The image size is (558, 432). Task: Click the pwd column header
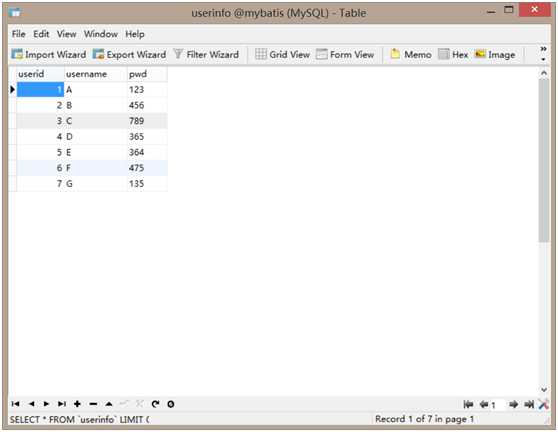point(147,74)
